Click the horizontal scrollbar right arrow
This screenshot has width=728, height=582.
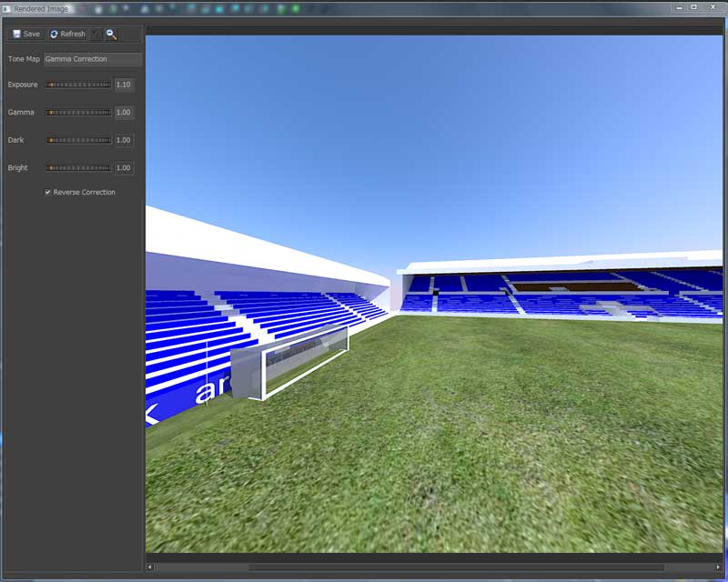click(x=718, y=567)
